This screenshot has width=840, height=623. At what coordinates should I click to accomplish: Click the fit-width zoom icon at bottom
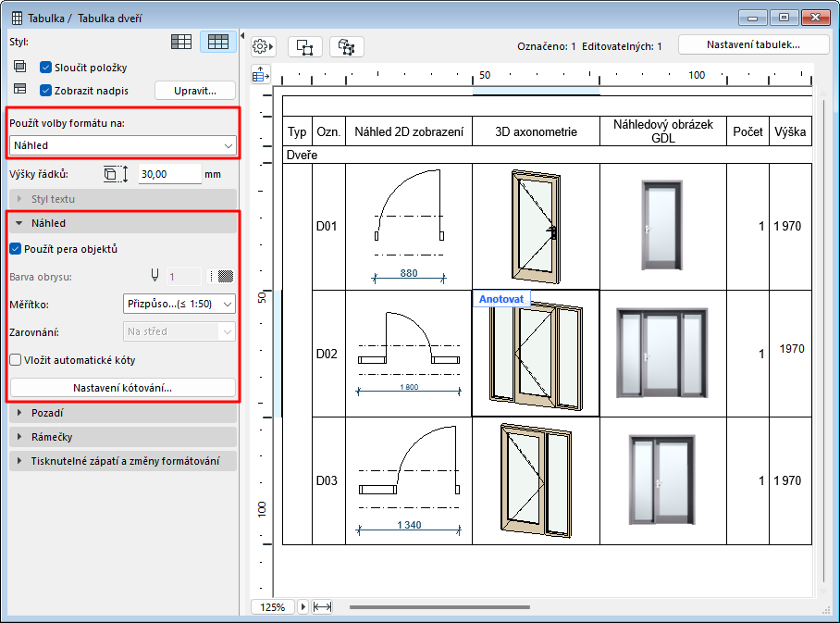point(323,607)
